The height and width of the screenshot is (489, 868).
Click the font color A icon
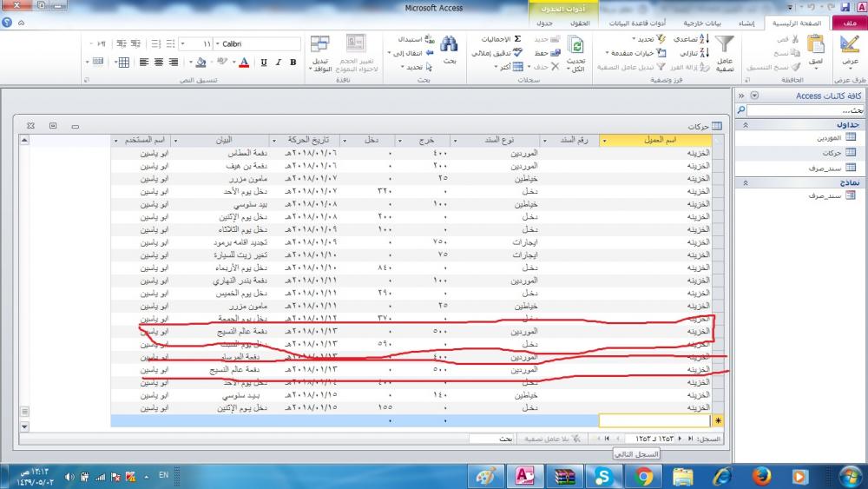(244, 62)
